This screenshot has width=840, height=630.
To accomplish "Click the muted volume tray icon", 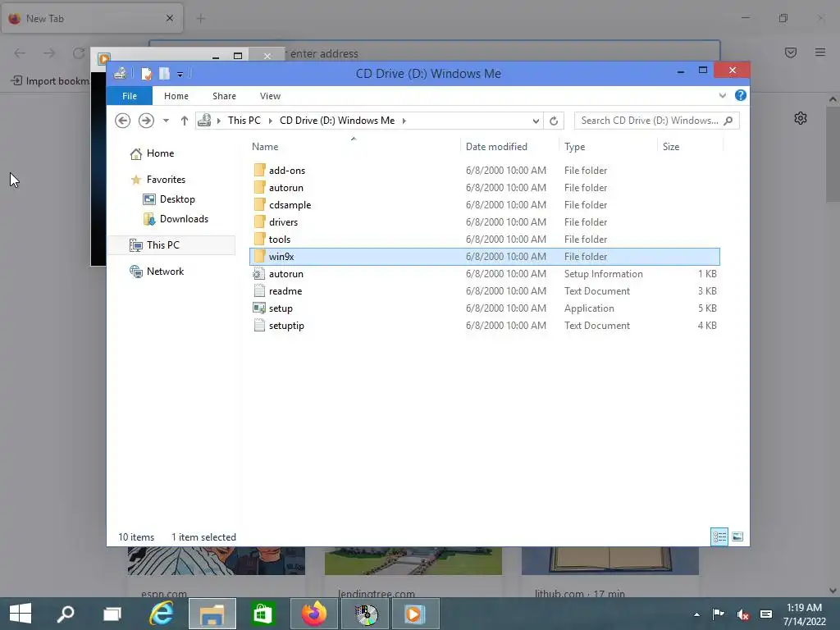I will pyautogui.click(x=742, y=614).
